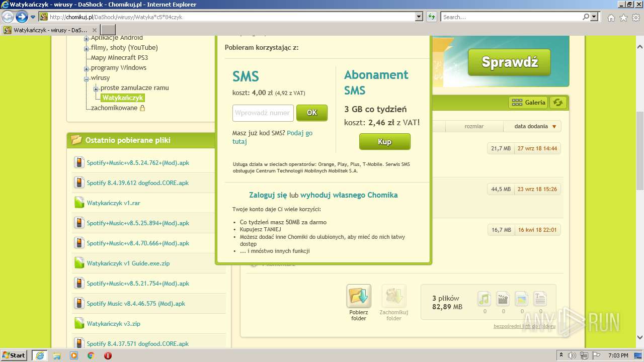Click the IE Search box field
This screenshot has width=644, height=362.
[x=511, y=17]
